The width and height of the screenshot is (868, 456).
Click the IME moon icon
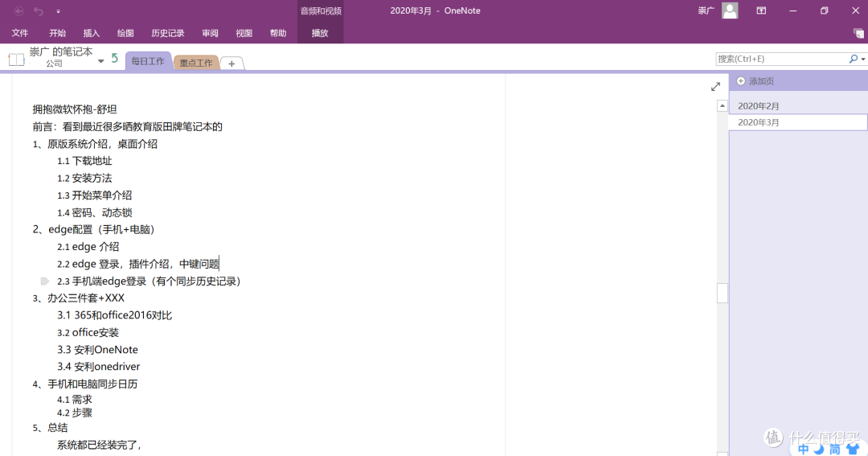[x=819, y=448]
